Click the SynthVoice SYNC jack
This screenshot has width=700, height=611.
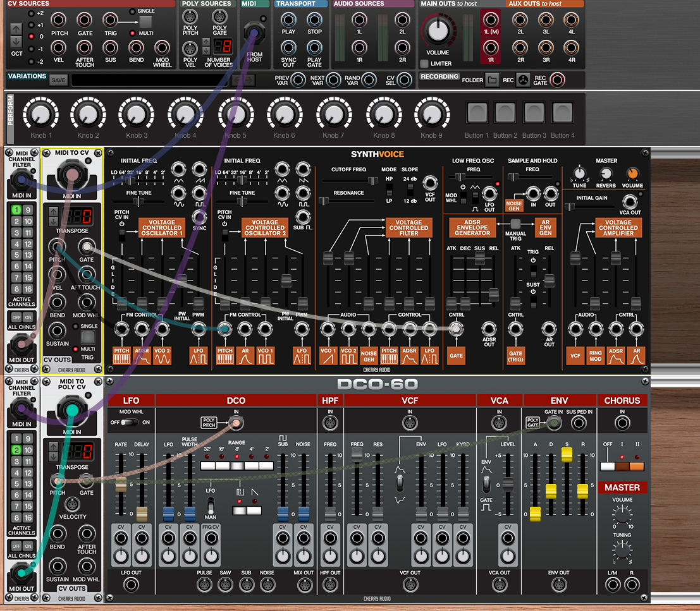pos(199,216)
